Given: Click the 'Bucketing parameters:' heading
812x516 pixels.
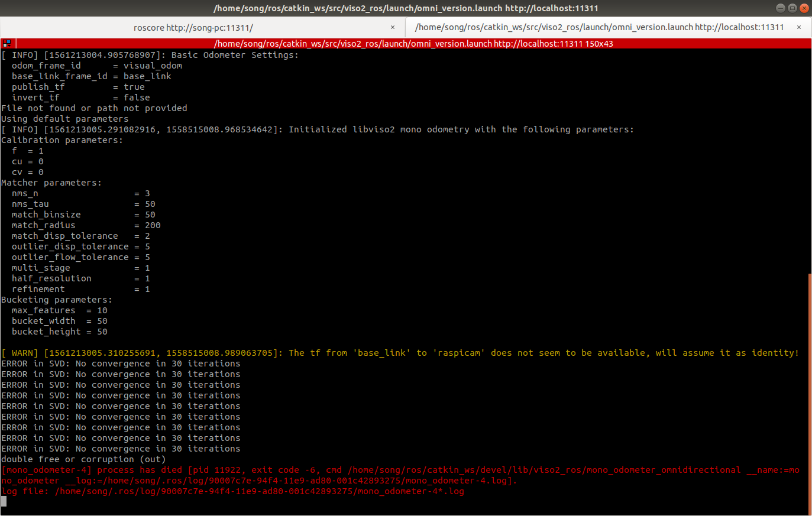Looking at the screenshot, I should pyautogui.click(x=57, y=300).
